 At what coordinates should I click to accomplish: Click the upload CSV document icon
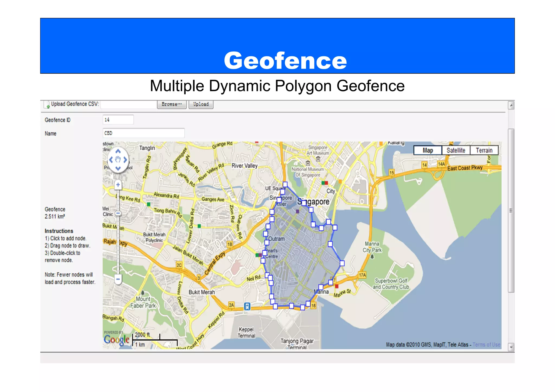pyautogui.click(x=47, y=105)
